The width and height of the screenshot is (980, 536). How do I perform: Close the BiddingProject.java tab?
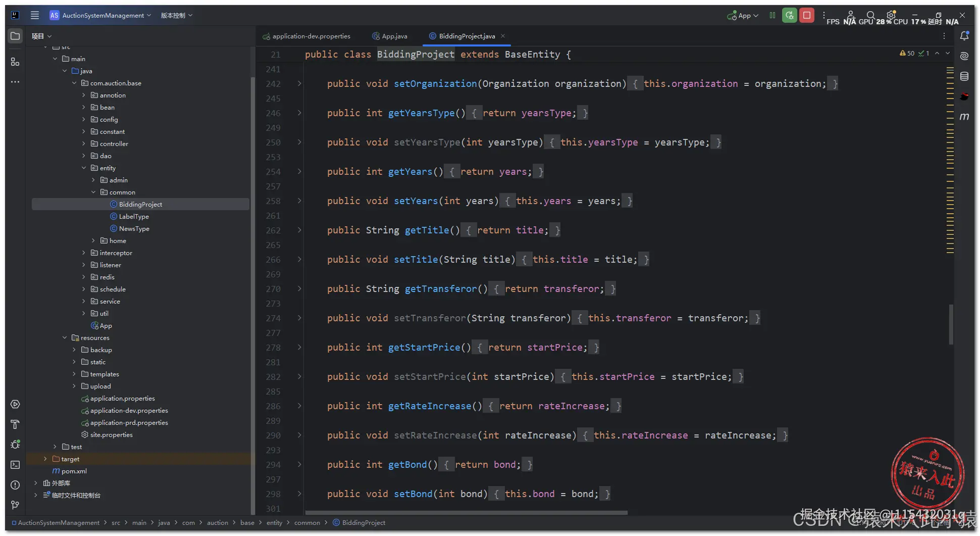click(x=503, y=36)
